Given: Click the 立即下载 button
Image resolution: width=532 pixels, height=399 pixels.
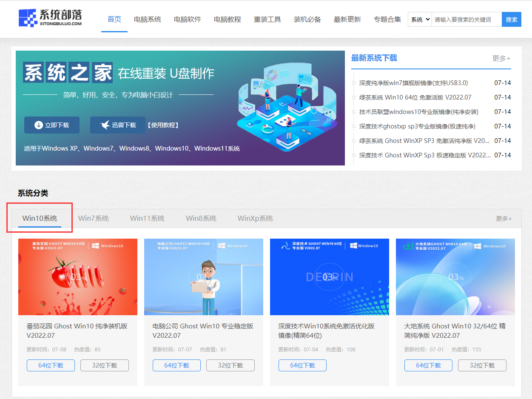Looking at the screenshot, I should pos(51,125).
